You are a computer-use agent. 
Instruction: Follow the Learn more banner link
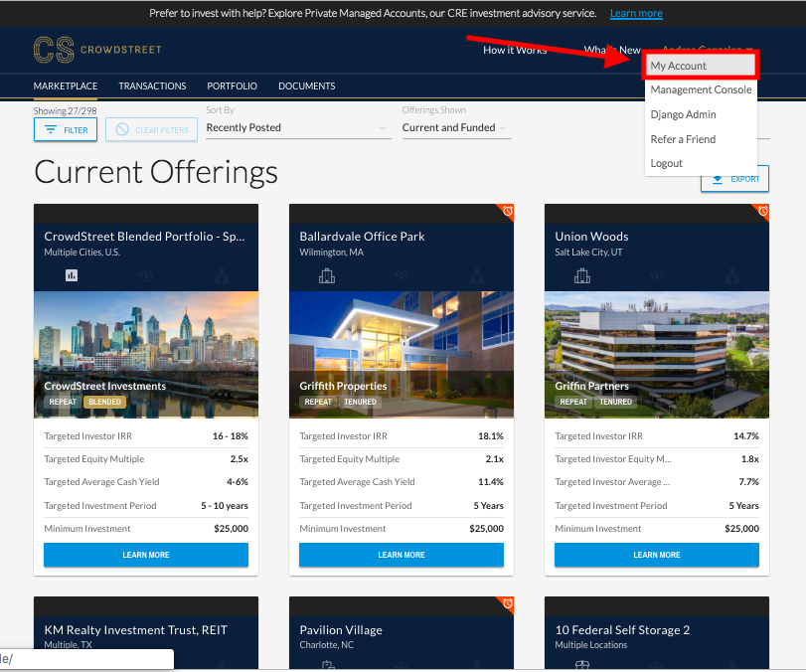[636, 13]
